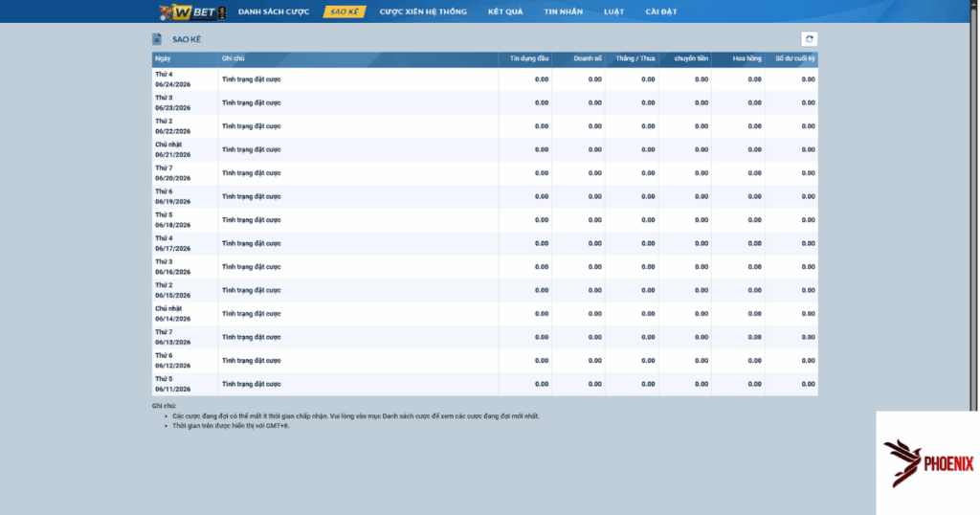
Task: Open Tình trạng đặt cược for 06/15/2026
Action: coord(252,291)
